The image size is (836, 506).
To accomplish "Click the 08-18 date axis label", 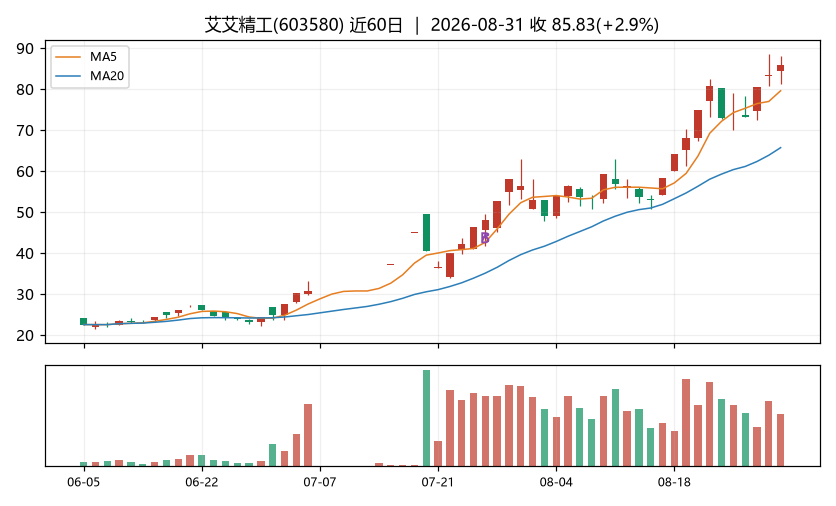I will tap(674, 483).
